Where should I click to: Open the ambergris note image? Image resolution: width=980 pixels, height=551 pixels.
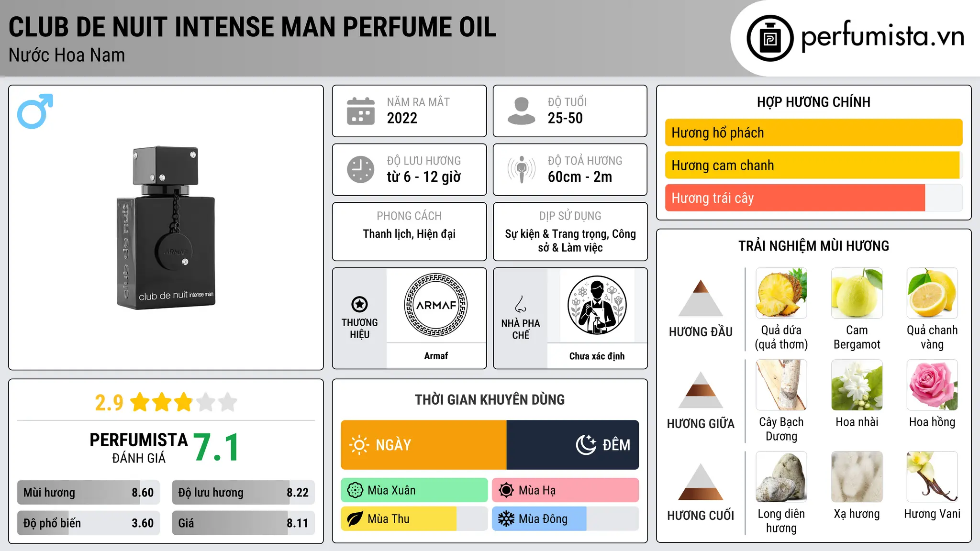[781, 477]
